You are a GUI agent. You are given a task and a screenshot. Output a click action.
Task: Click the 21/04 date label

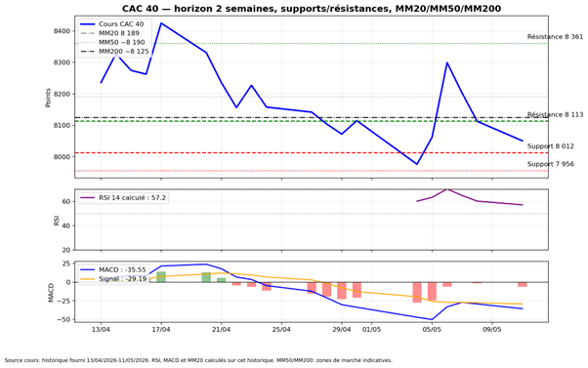tap(222, 330)
